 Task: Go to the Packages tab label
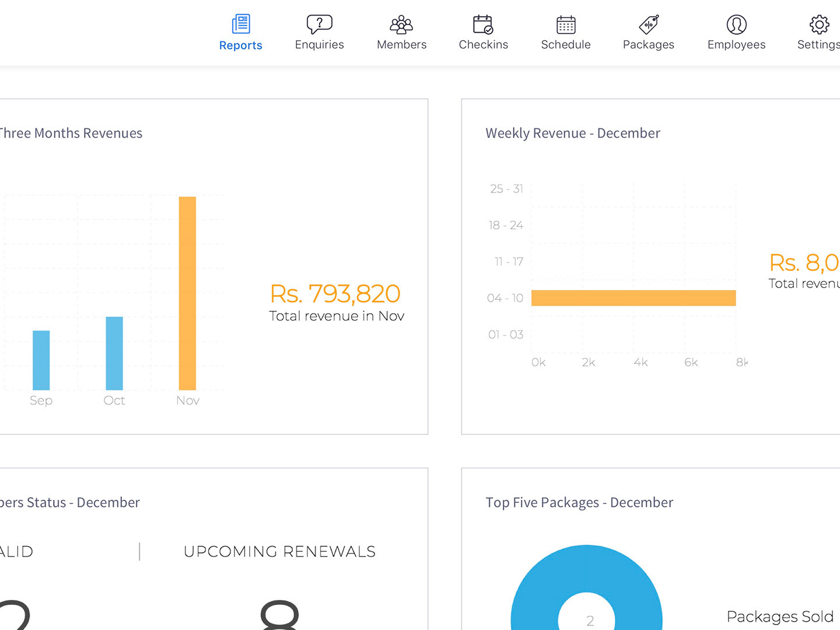pos(649,45)
